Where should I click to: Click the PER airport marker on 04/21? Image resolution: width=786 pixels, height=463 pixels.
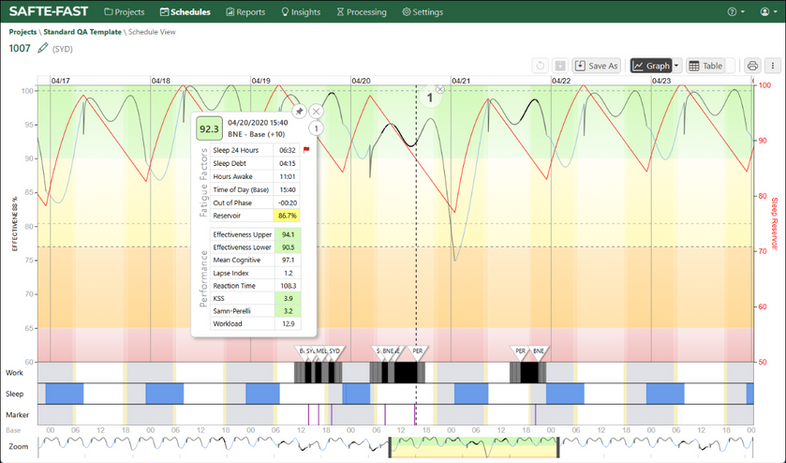coord(520,352)
